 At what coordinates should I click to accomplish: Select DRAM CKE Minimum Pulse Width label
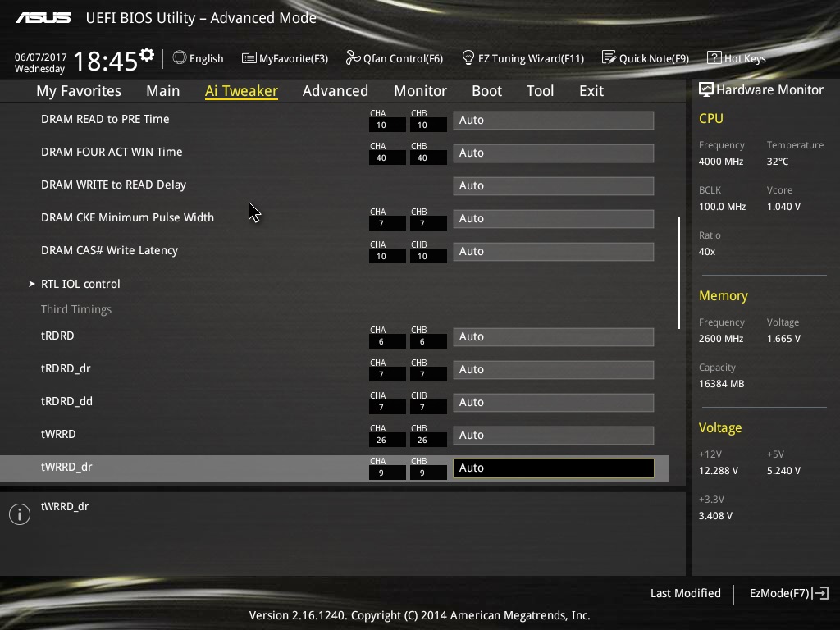[127, 217]
